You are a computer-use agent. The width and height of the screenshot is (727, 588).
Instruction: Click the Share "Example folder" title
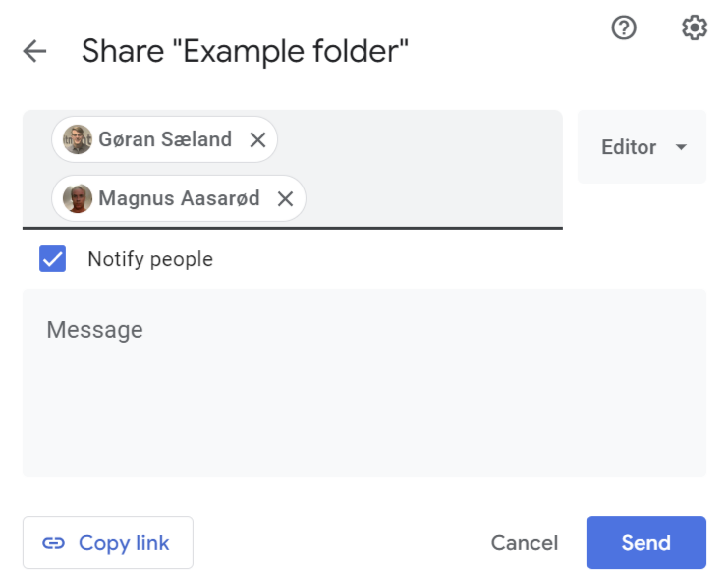click(245, 51)
